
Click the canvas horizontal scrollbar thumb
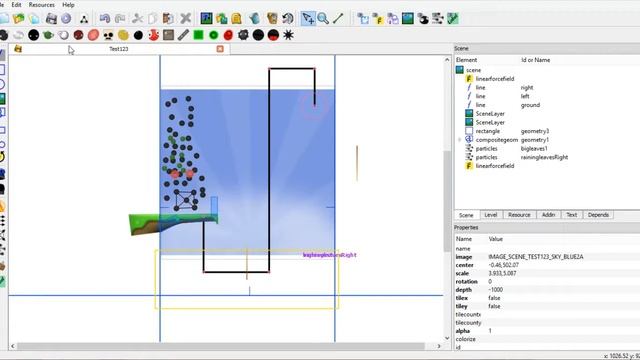[x=221, y=346]
